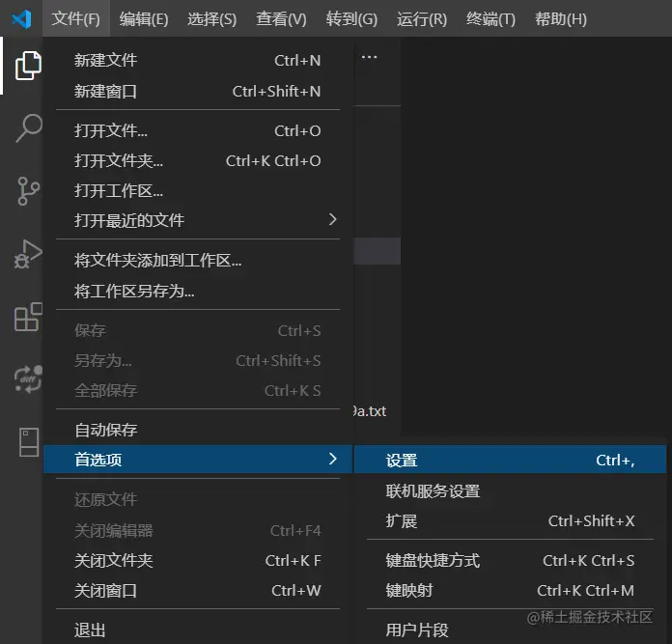Open the Source Control icon
Image resolution: width=672 pixels, height=644 pixels.
point(28,190)
